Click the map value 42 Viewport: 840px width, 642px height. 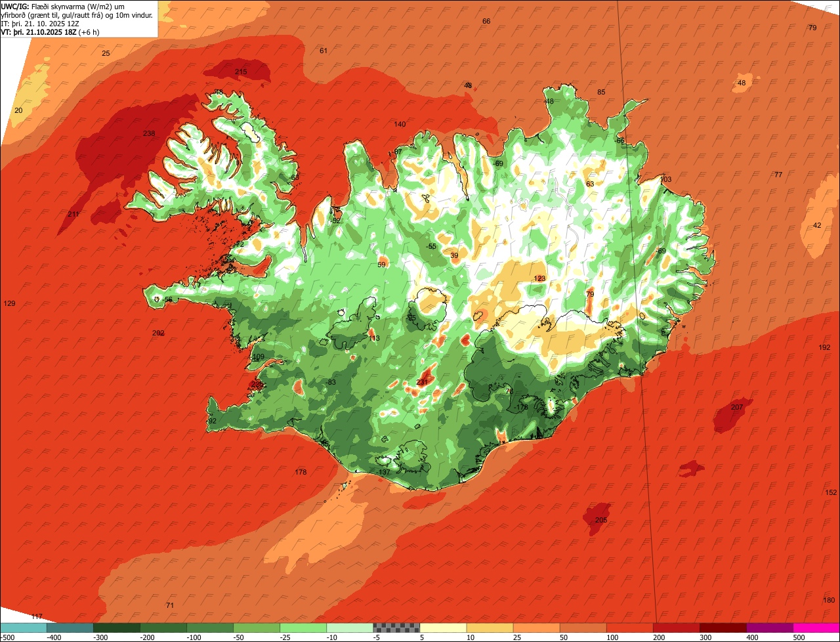click(x=817, y=226)
